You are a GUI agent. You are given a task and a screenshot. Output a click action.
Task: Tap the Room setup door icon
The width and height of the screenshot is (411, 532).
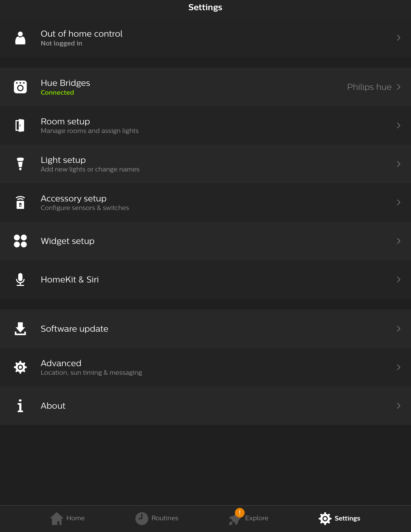[20, 125]
